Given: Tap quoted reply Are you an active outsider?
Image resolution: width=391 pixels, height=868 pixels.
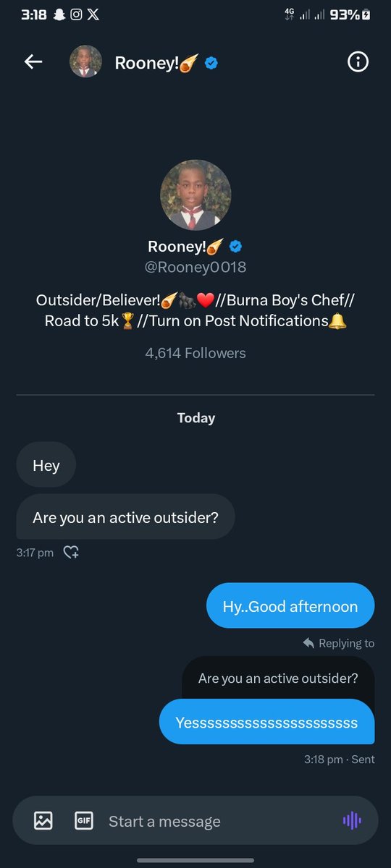Looking at the screenshot, I should tap(278, 678).
